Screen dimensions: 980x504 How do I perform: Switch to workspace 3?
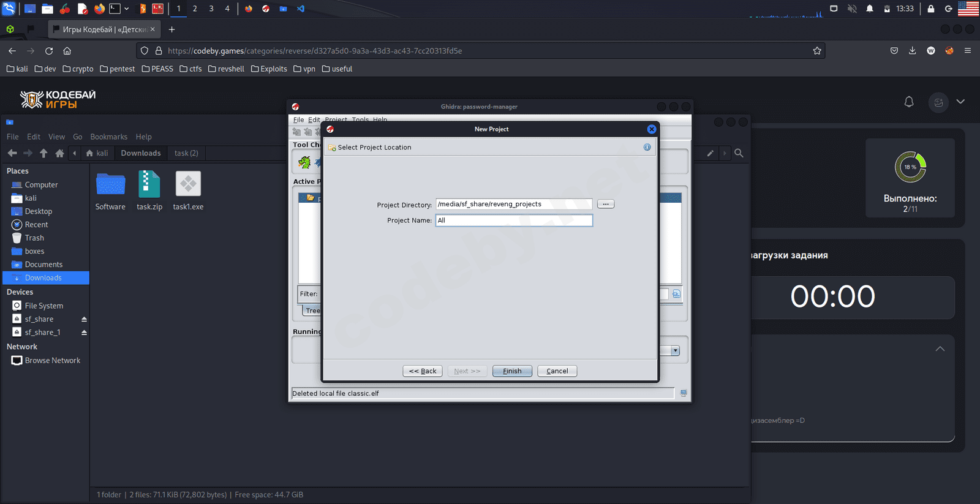[x=211, y=9]
